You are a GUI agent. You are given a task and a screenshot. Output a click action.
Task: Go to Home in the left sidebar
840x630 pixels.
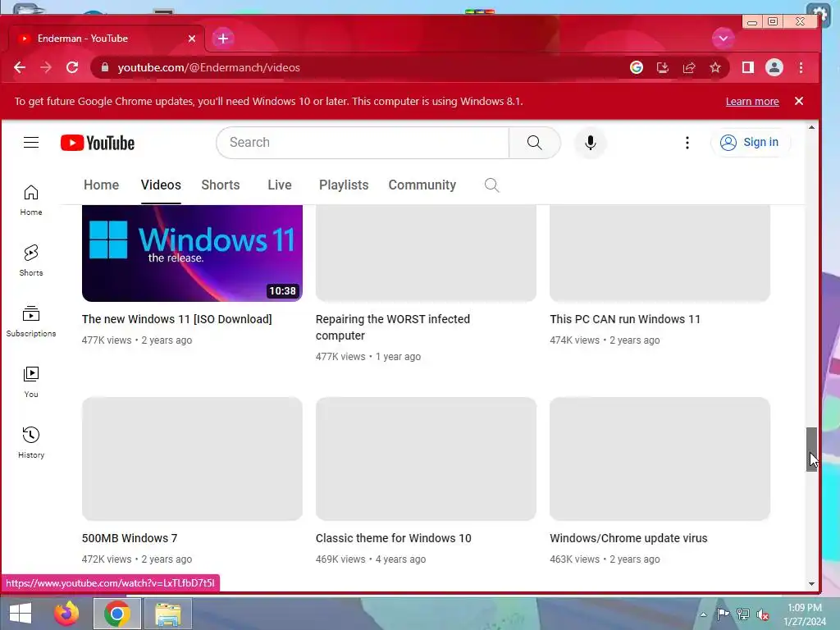pos(31,200)
